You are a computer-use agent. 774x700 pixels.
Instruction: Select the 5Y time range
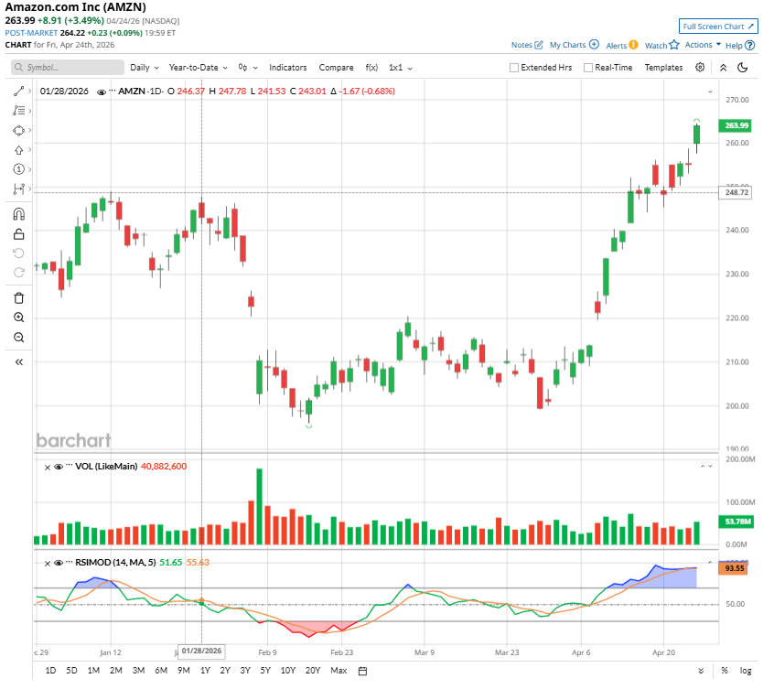265,671
